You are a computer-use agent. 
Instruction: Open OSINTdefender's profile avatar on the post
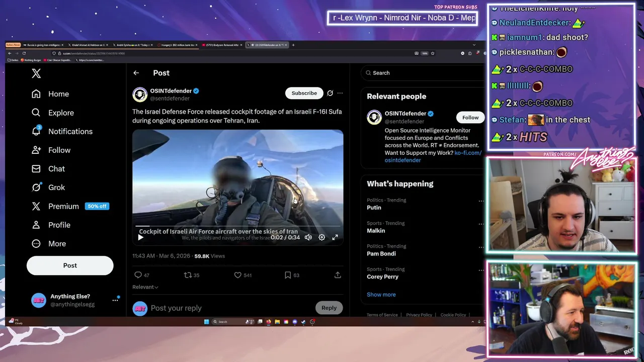coord(140,95)
